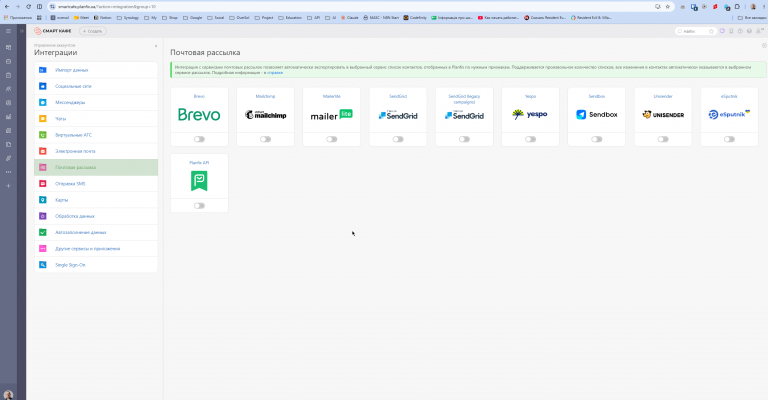Open the Social bookmarks folder
The image size is (768, 400).
[x=216, y=18]
